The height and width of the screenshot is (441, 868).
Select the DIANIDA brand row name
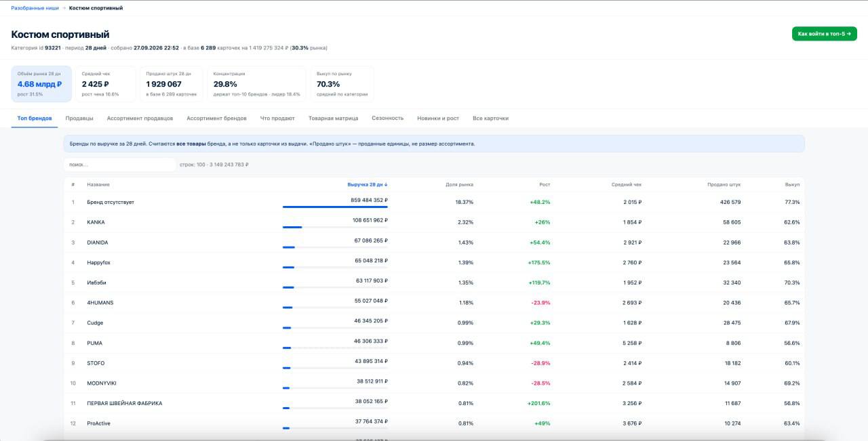98,243
